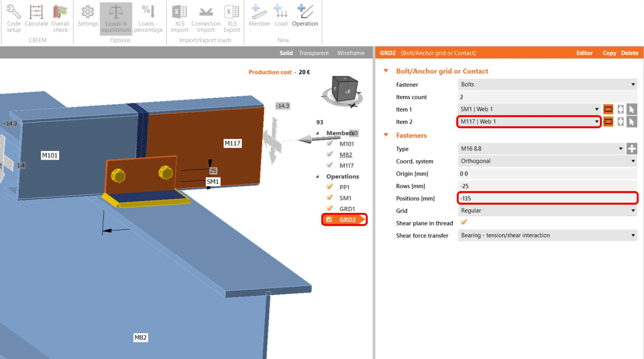
Task: Click the Rows [mm] input field
Action: point(547,186)
